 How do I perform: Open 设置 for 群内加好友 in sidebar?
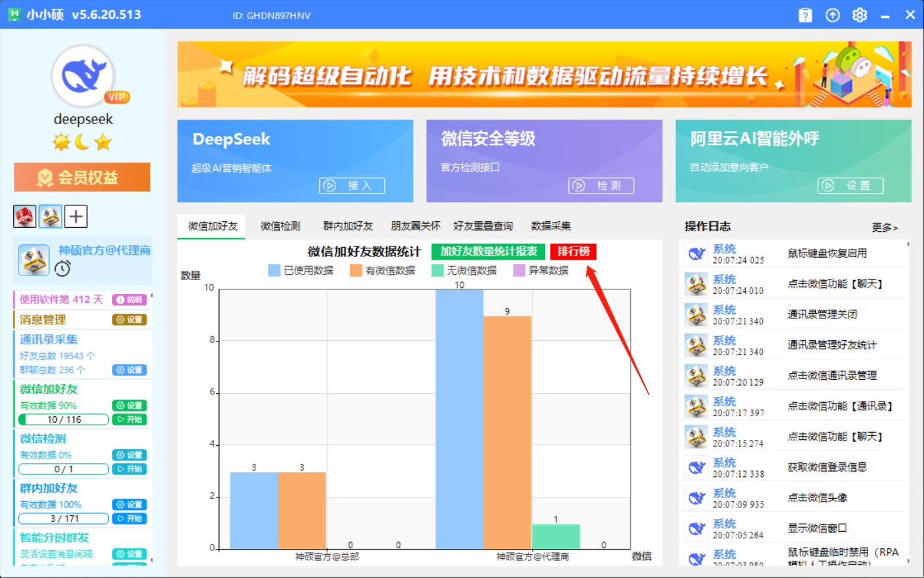[x=129, y=505]
